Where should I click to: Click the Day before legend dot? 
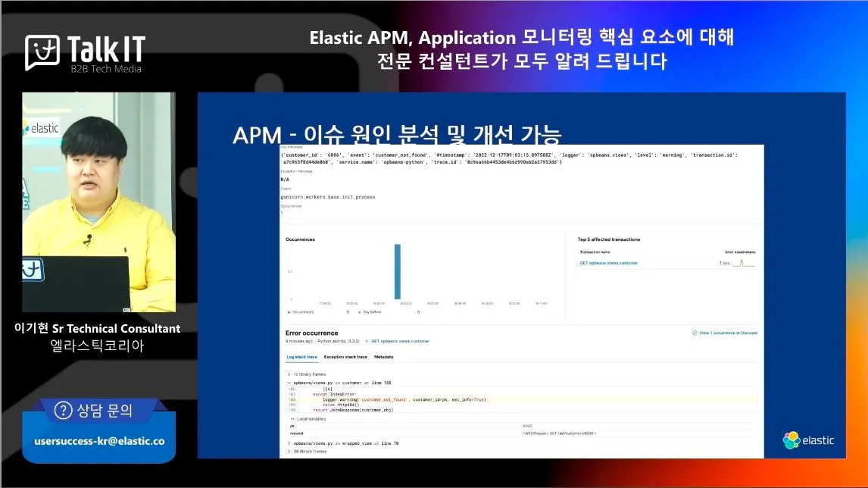pyautogui.click(x=359, y=312)
